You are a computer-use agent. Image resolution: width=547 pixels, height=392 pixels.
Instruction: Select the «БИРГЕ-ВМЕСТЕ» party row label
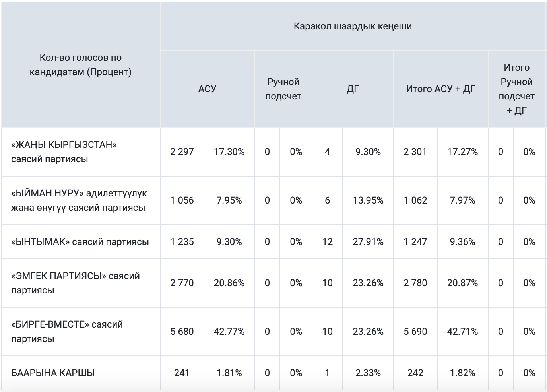pyautogui.click(x=67, y=332)
